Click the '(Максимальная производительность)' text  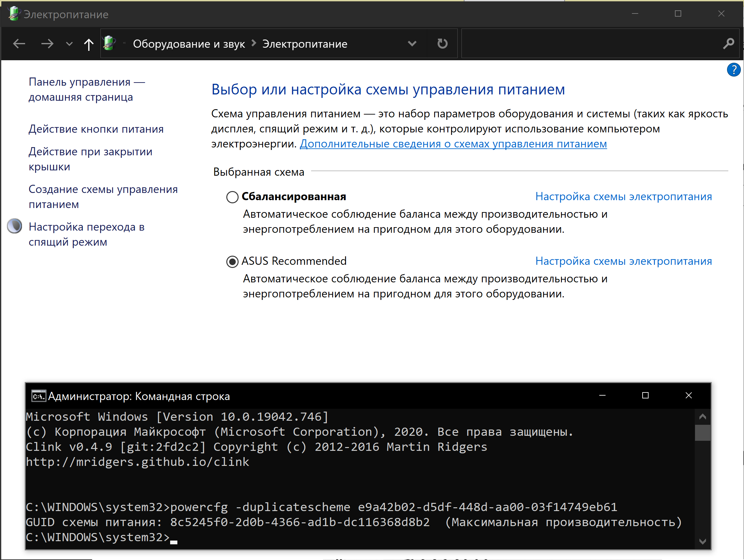(563, 522)
